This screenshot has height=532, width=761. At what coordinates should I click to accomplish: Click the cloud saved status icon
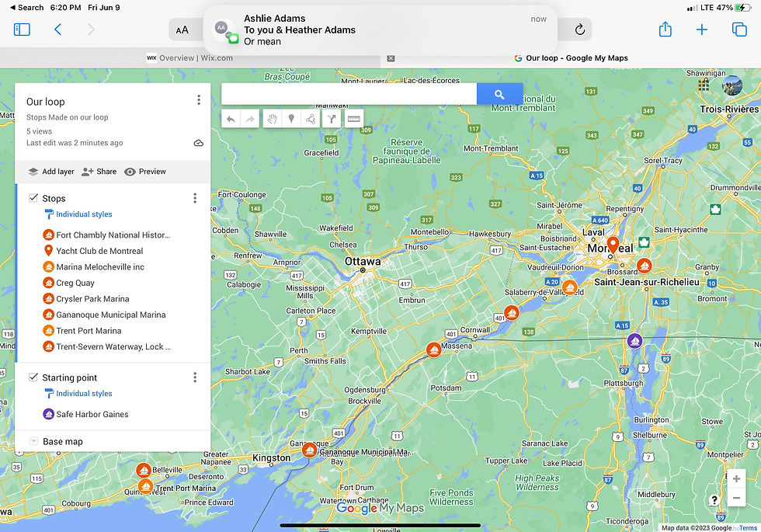point(199,143)
